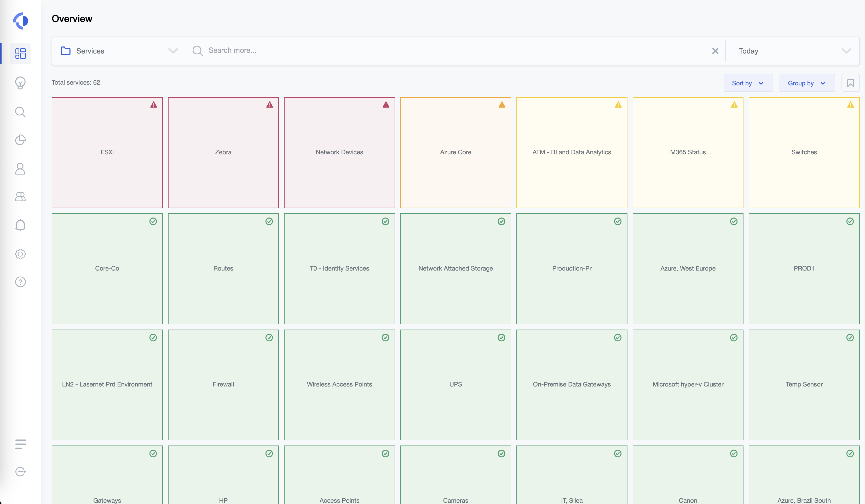
Task: Check the status icon on ESXi card
Action: (x=153, y=105)
